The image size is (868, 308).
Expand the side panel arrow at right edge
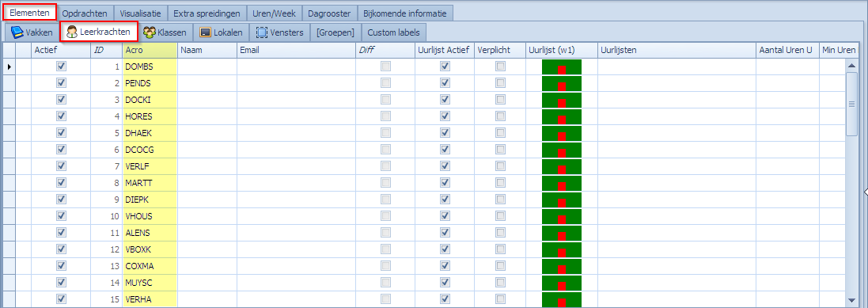866,192
